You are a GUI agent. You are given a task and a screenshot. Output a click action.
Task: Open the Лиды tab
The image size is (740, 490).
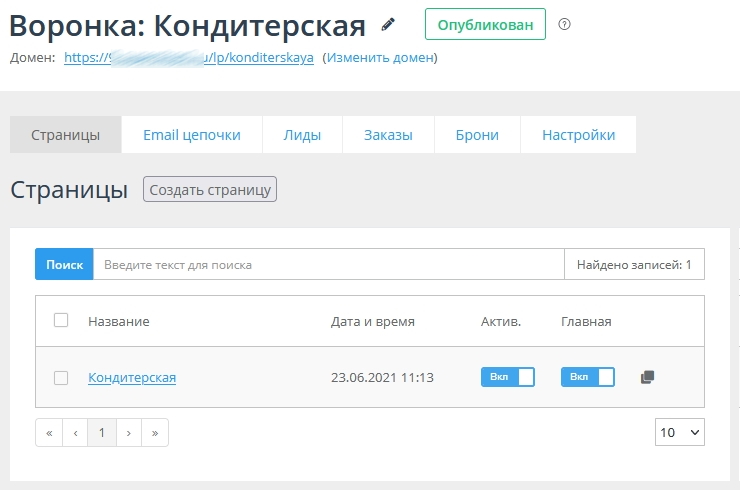click(x=302, y=135)
